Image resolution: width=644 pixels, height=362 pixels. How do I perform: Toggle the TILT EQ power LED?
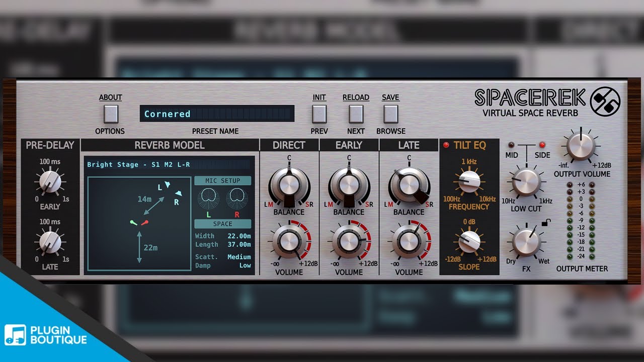(x=446, y=145)
